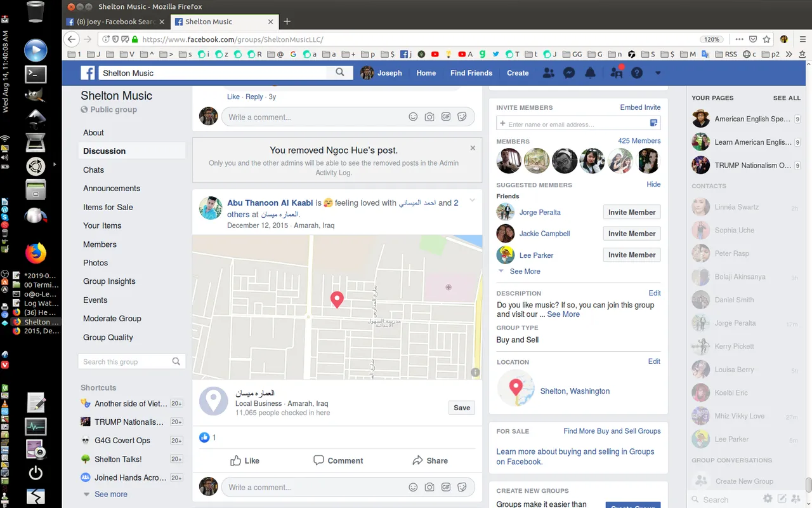Click Find Friends in top bar
Screen dimensions: 812x508
tap(471, 73)
